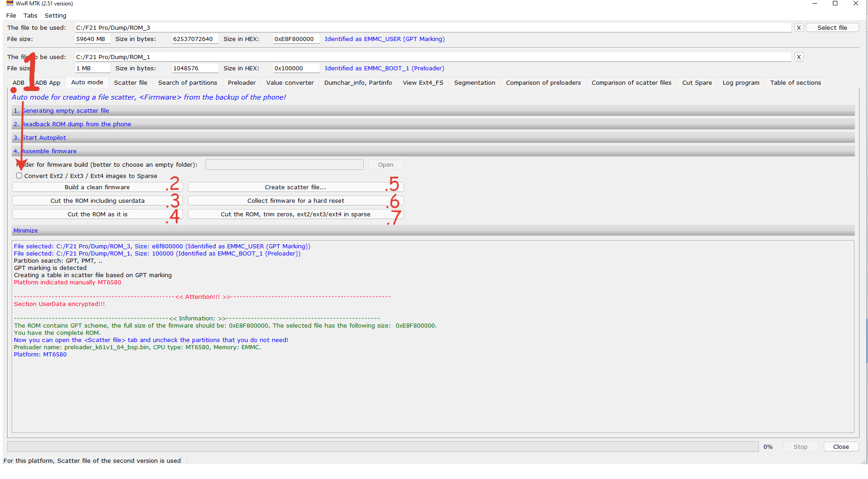Click Cut the ROM as it is
This screenshot has width=868, height=479.
click(97, 214)
